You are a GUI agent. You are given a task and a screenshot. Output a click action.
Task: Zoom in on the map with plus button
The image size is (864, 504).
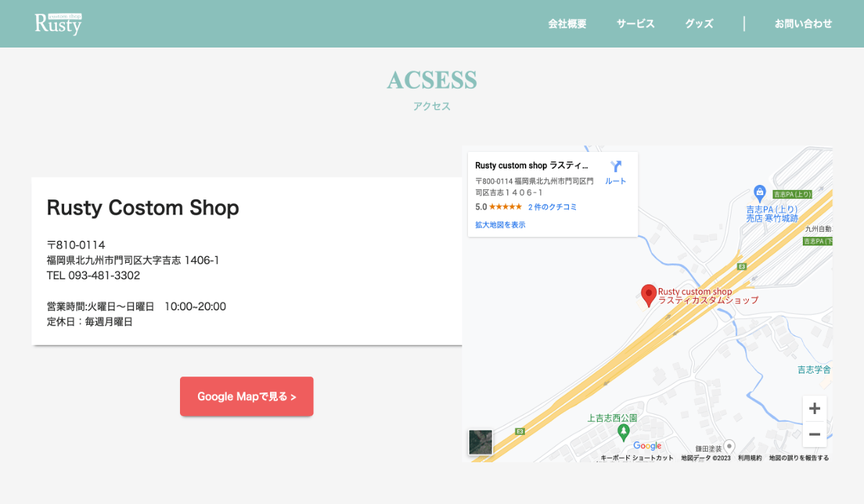pyautogui.click(x=814, y=409)
